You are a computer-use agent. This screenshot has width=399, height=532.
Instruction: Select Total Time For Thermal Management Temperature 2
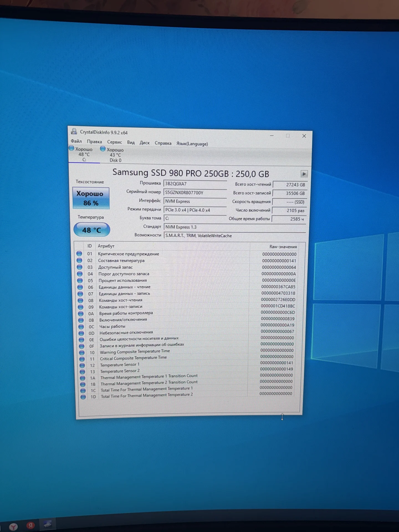pos(147,395)
